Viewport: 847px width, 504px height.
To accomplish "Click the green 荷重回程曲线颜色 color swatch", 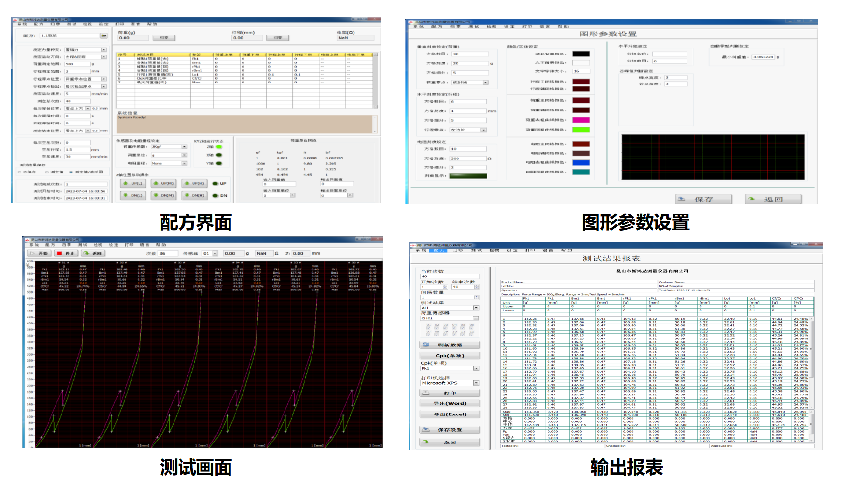I will point(581,130).
